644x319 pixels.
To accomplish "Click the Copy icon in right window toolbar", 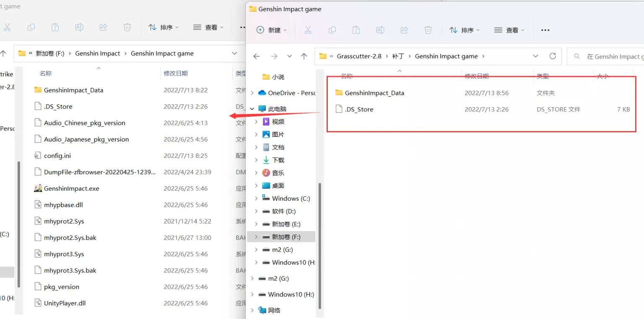I will coord(332,30).
